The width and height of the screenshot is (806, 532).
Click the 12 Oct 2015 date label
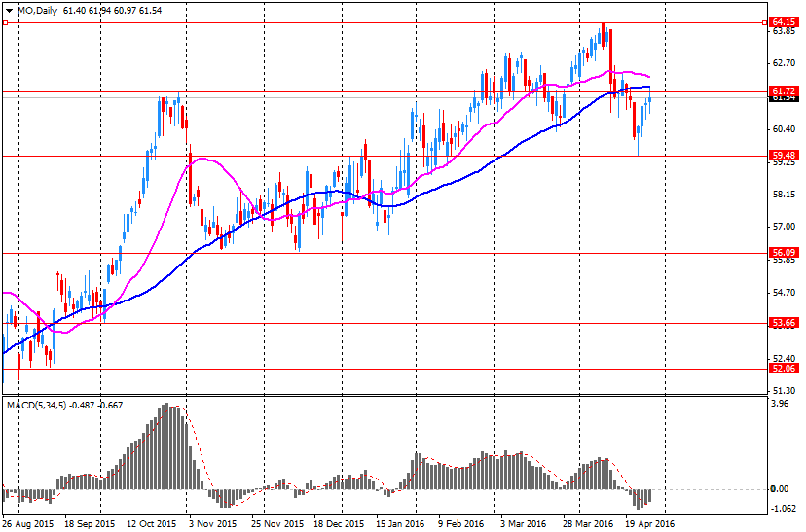152,524
